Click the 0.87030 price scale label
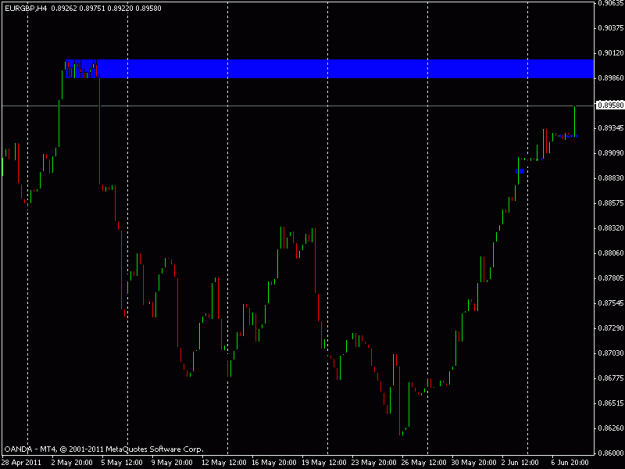Viewport: 625px width, 469px height. [x=611, y=353]
